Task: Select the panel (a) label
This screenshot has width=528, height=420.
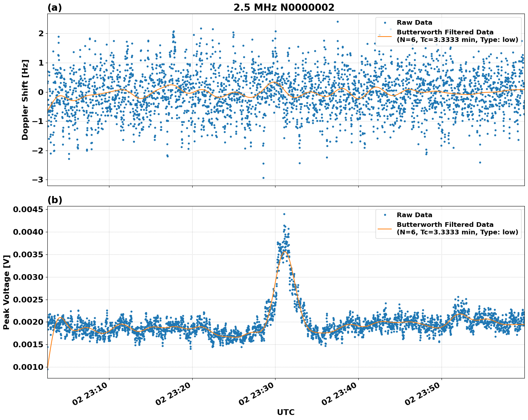Action: pos(55,6)
